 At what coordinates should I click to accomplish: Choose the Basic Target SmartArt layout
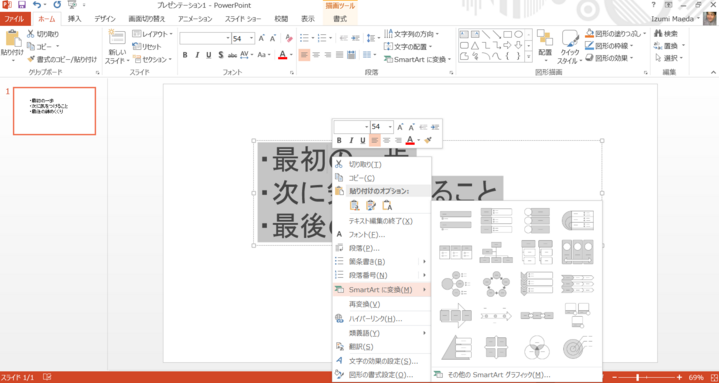click(x=577, y=347)
